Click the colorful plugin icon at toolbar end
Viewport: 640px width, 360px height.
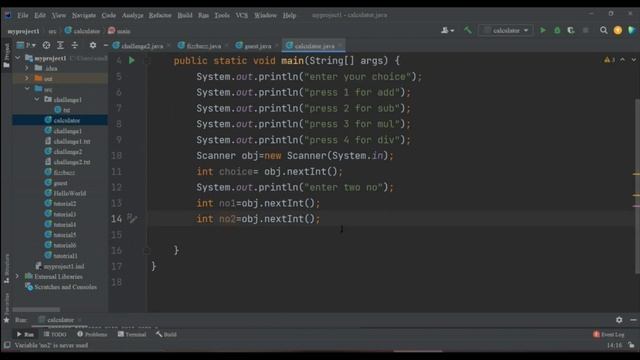pyautogui.click(x=632, y=30)
